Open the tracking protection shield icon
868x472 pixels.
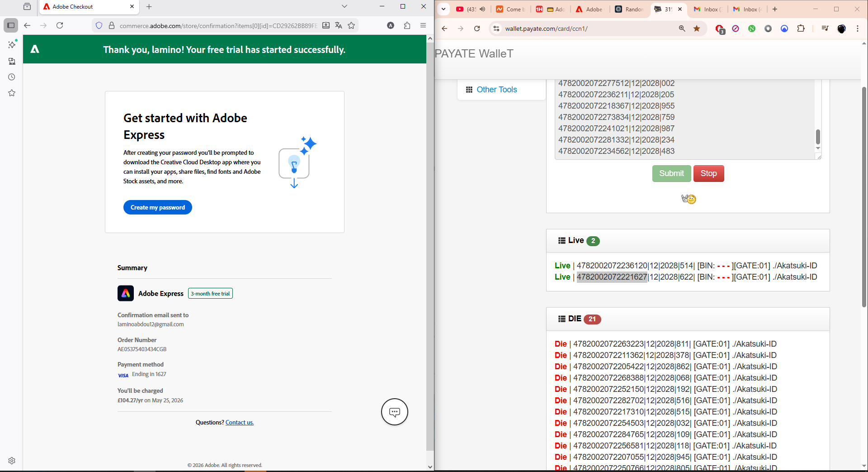(x=99, y=25)
